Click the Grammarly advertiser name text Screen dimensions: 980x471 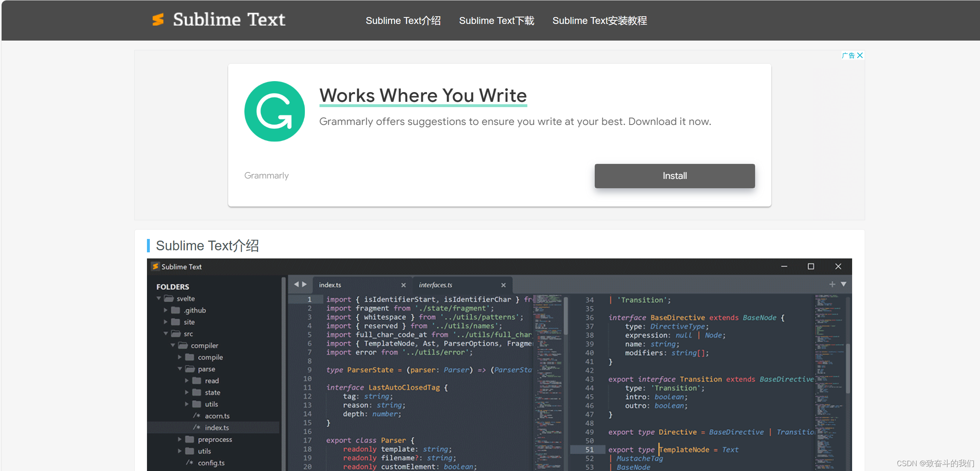266,175
